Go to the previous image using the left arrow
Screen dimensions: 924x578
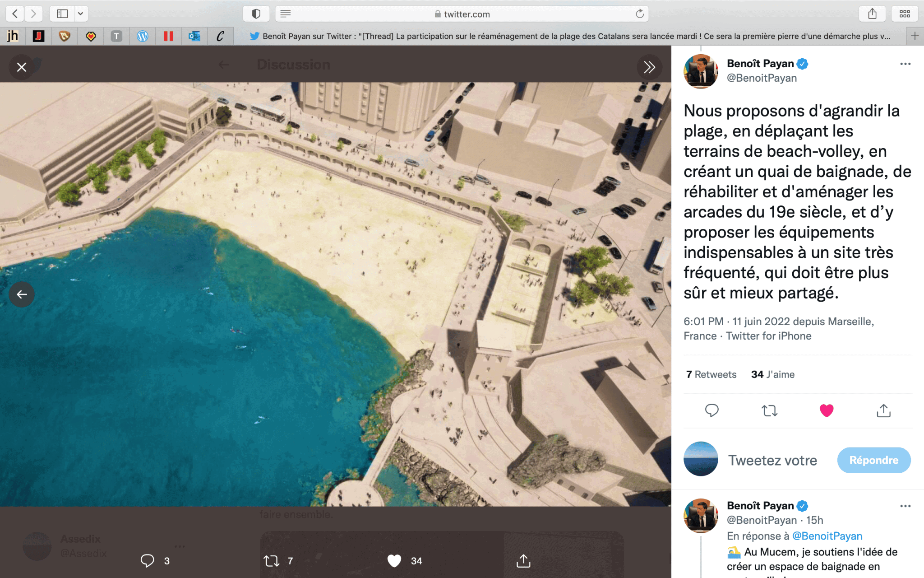pos(22,294)
